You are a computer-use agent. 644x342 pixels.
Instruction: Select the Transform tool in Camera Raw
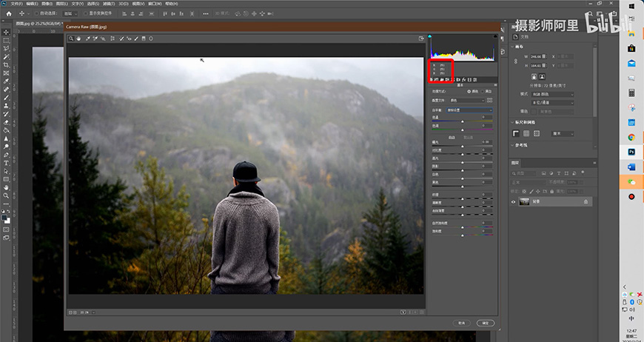(113, 38)
